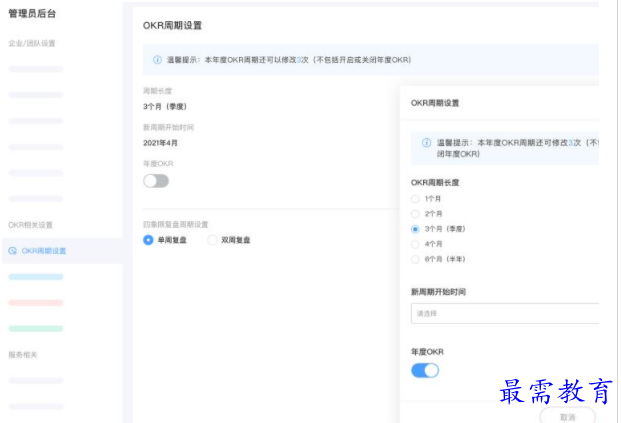Choose 2个月 cycle length
Viewport: 621px width, 423px height.
tap(415, 214)
